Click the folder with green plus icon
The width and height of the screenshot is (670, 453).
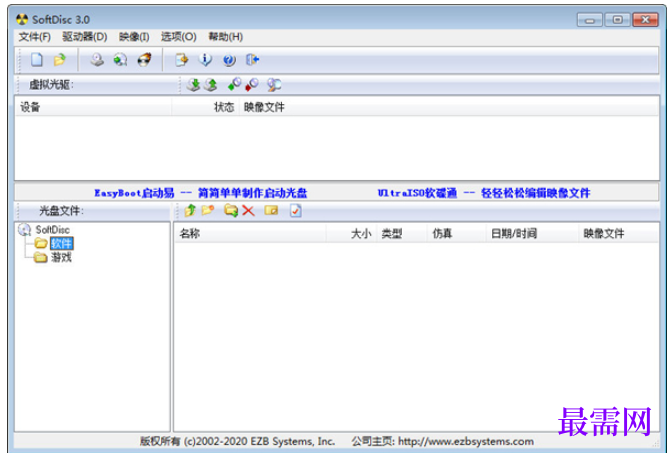231,210
